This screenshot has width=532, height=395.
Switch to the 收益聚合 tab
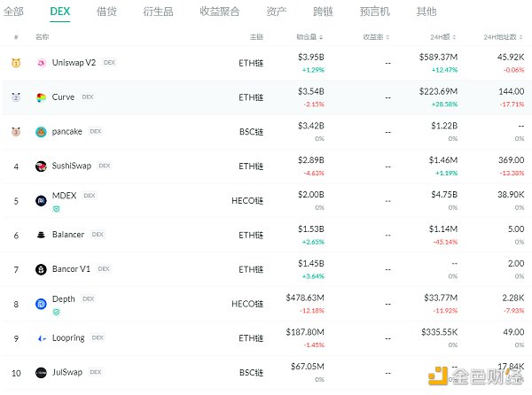(x=220, y=12)
